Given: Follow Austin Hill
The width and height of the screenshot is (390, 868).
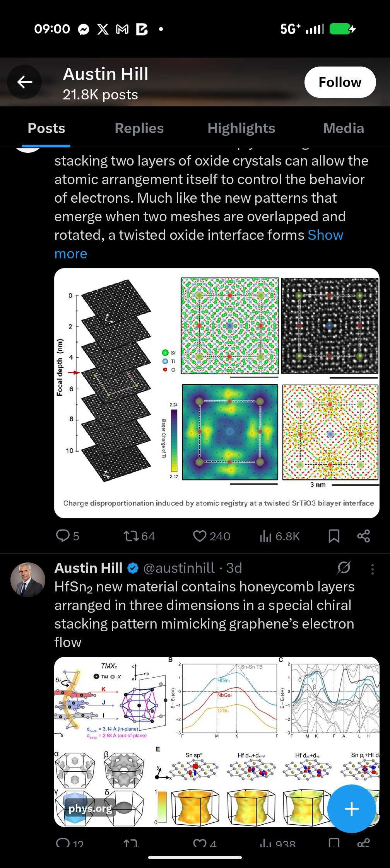Looking at the screenshot, I should 340,82.
